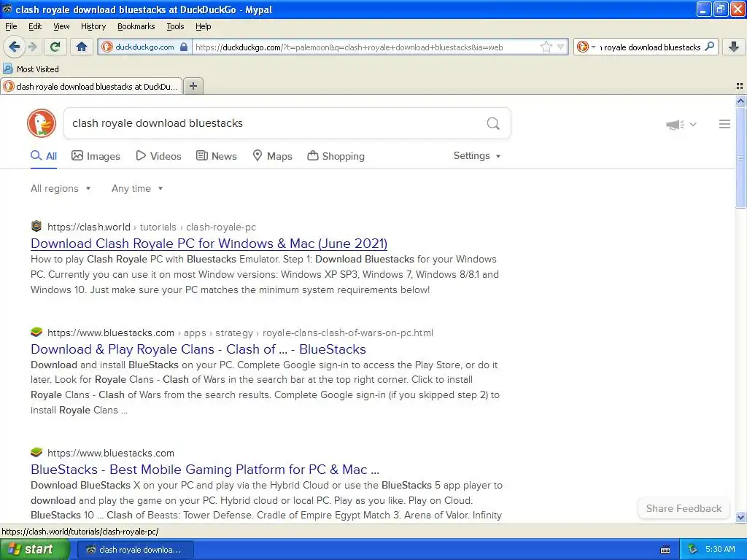Open the URL history dropdown arrow
This screenshot has height=560, width=747.
click(561, 47)
